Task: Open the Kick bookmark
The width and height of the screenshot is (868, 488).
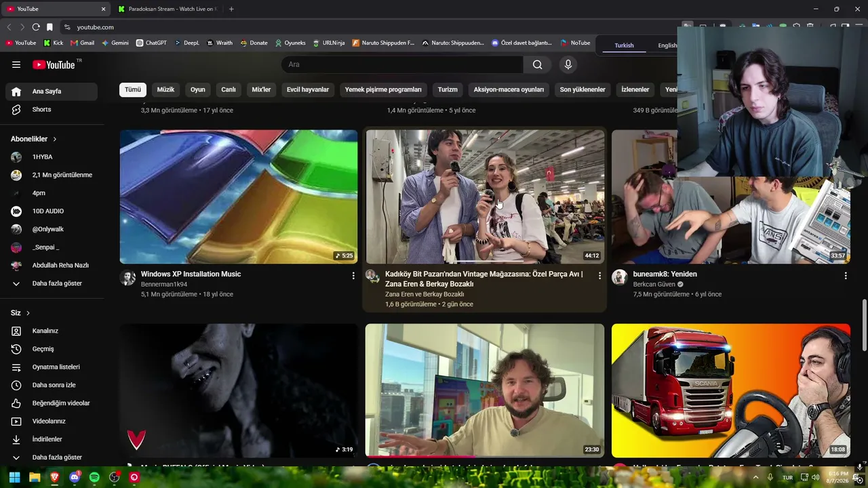Action: pos(53,43)
